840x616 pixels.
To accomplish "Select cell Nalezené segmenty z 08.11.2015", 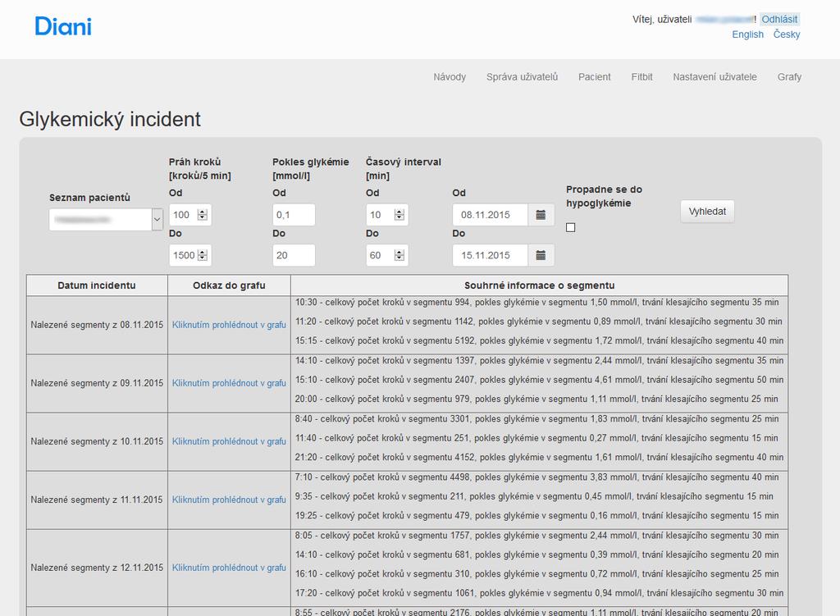I will pyautogui.click(x=97, y=325).
